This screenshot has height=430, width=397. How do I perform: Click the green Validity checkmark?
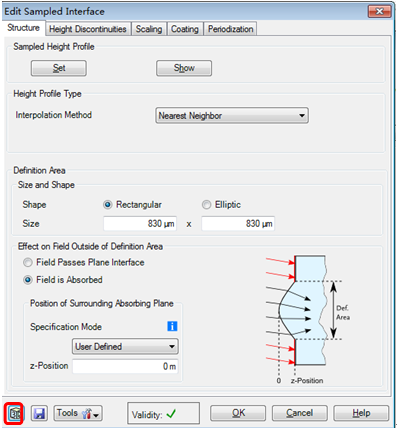[171, 414]
